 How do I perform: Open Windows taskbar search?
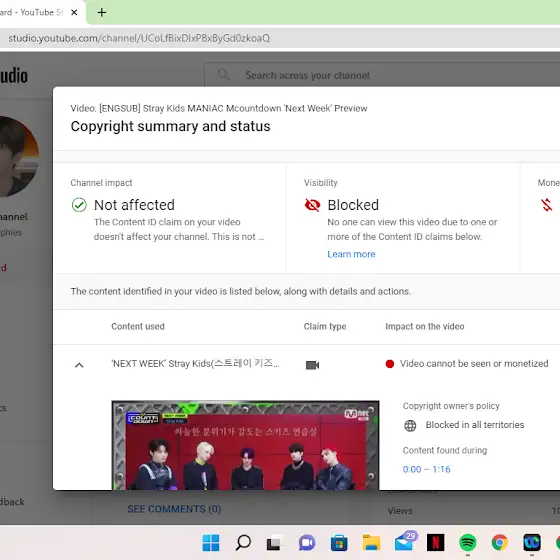tap(243, 543)
